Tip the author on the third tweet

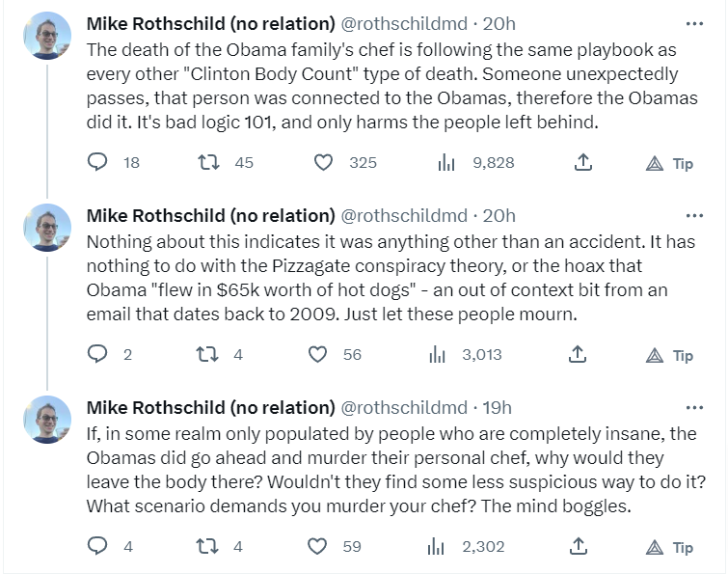tap(670, 547)
